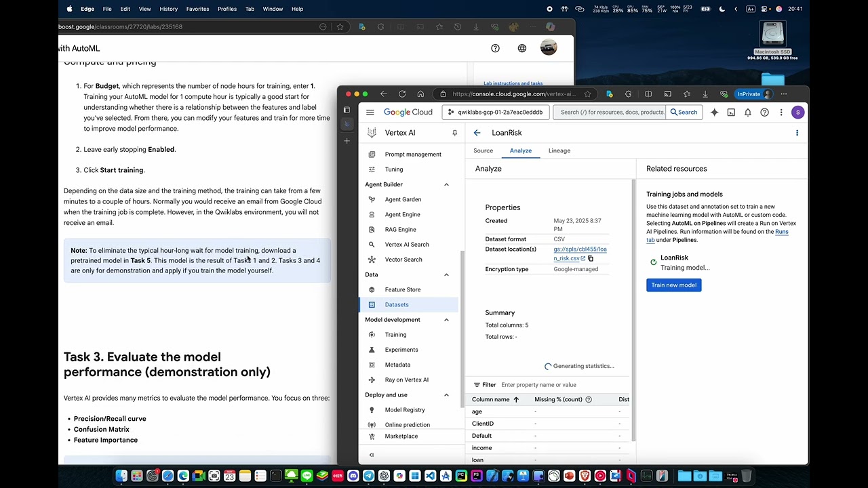The height and width of the screenshot is (488, 868).
Task: Click the Train new model button
Action: tap(674, 285)
